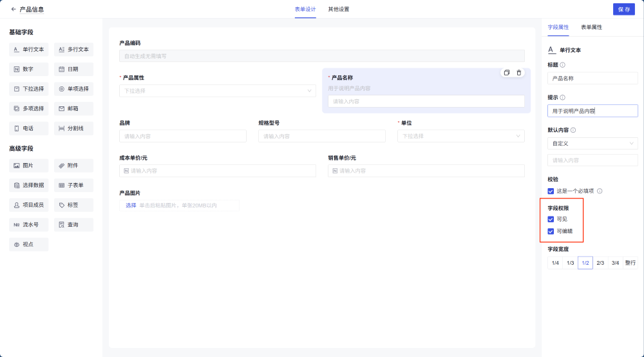
Task: Expand the 单位 unit dropdown
Action: click(461, 136)
